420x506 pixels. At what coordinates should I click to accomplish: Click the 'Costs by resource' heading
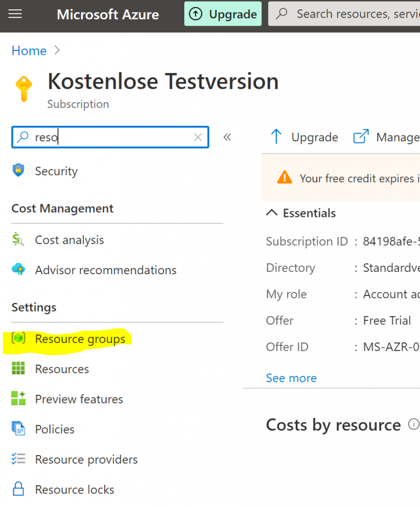333,424
